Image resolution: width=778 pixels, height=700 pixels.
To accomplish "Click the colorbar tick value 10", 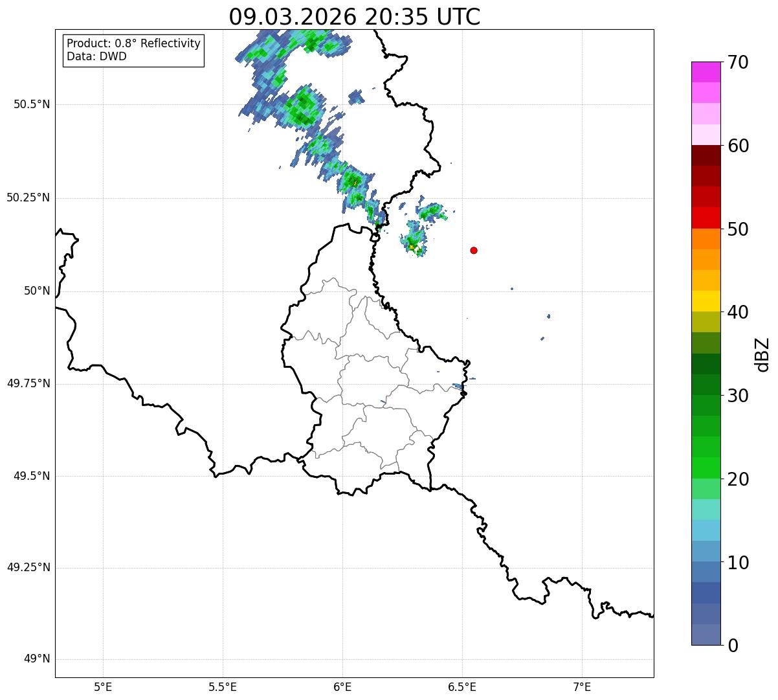I will pyautogui.click(x=738, y=563).
